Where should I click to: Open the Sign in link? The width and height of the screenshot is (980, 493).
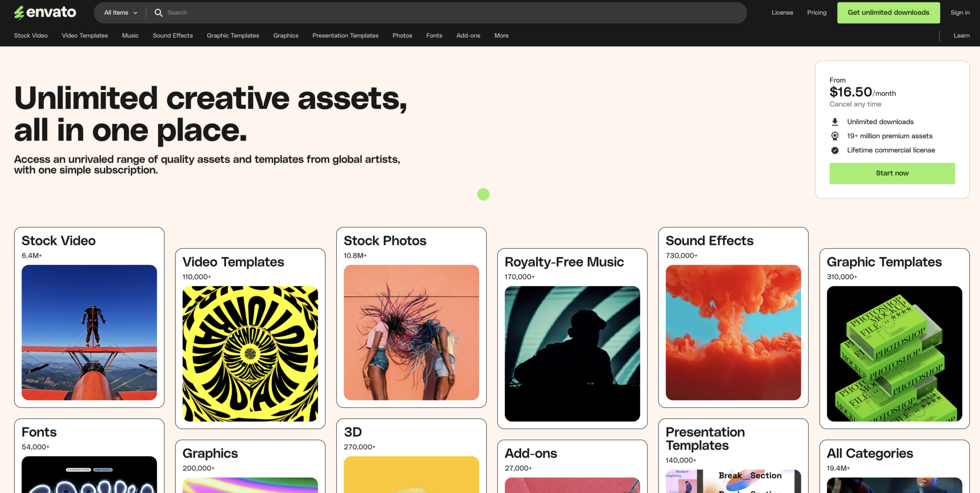pos(959,13)
